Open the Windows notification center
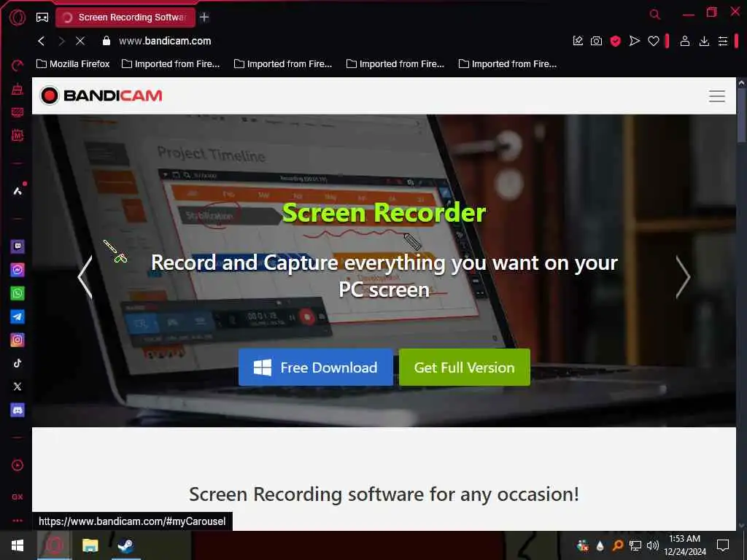The image size is (747, 560). 723,545
